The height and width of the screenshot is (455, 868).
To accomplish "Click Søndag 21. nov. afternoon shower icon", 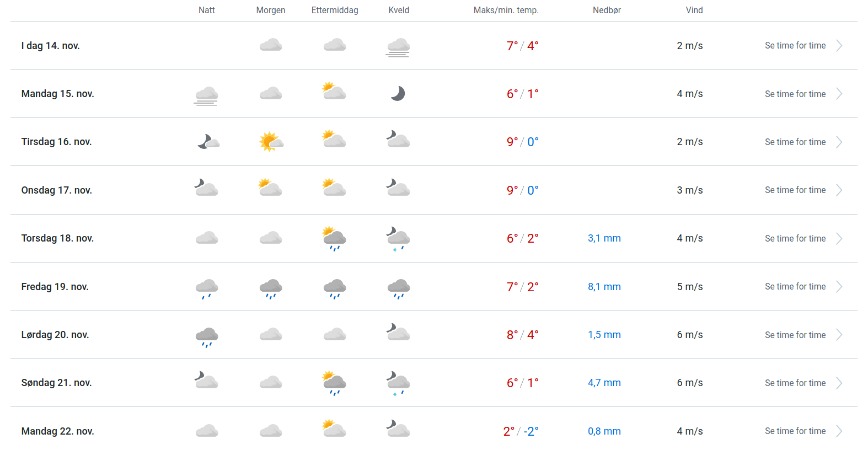I will coord(334,383).
